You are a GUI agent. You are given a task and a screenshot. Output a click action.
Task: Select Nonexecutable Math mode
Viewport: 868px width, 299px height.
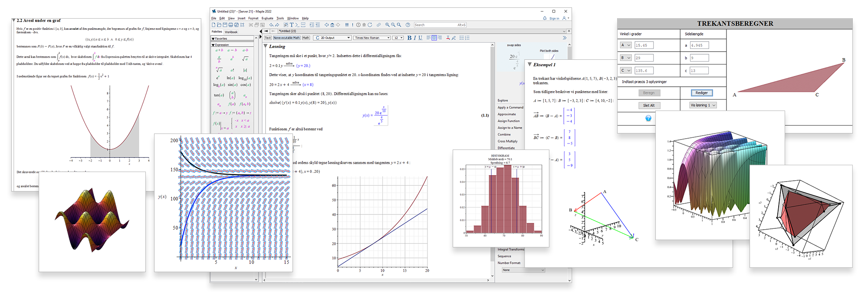point(286,38)
